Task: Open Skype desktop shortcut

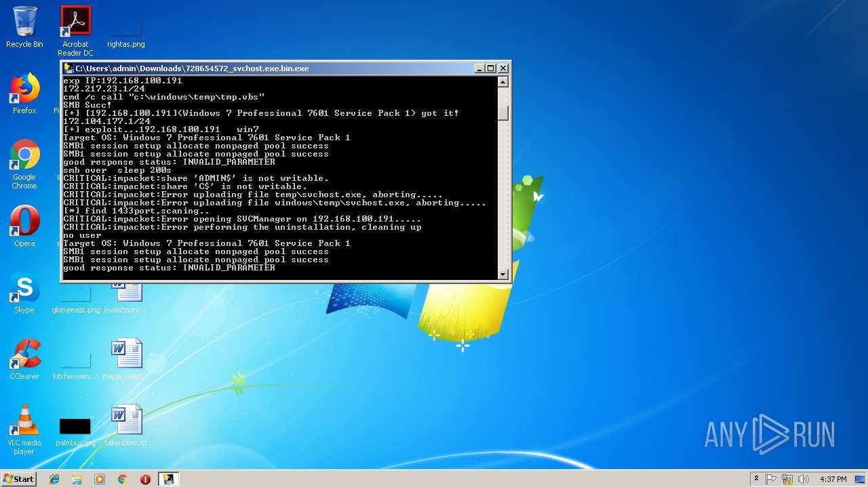Action: click(x=24, y=293)
